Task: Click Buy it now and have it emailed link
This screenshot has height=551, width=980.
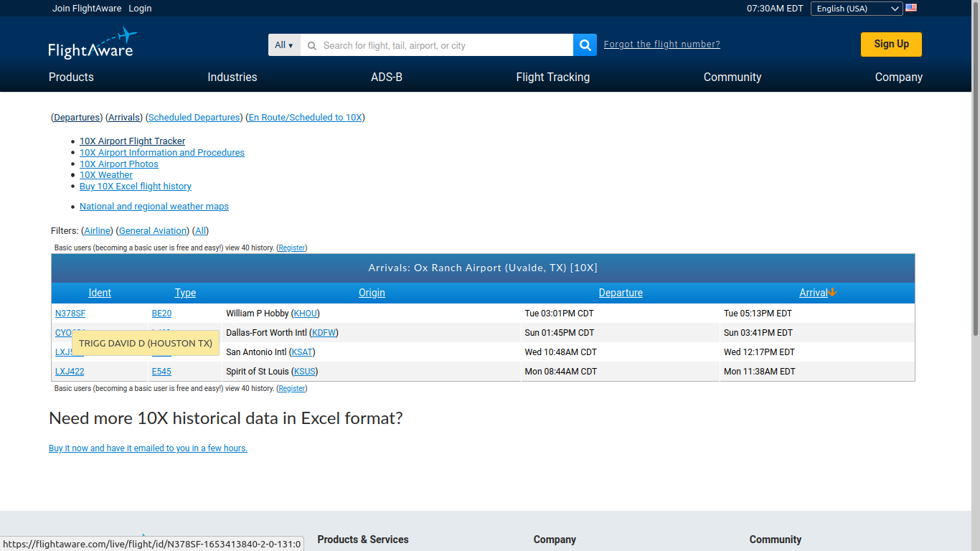Action: pos(148,448)
